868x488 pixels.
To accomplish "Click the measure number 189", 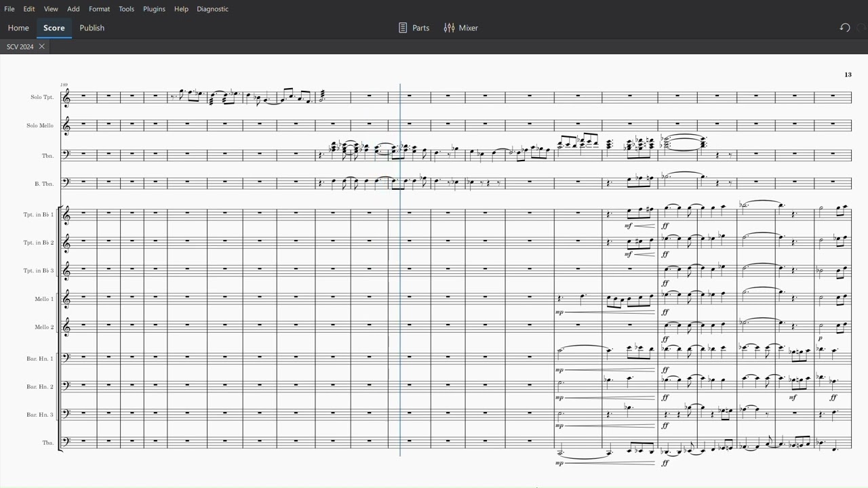I will (x=64, y=85).
